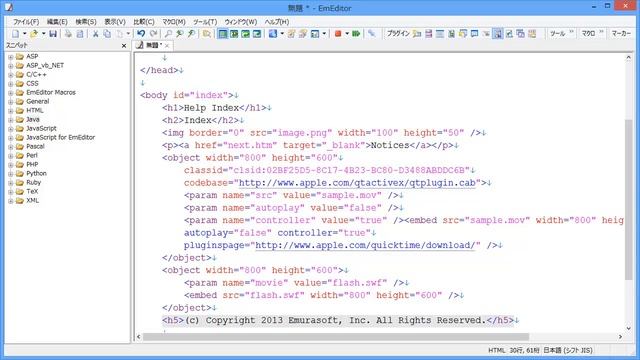Open the 比較(C) menu
This screenshot has height=360, width=640.
(144, 22)
